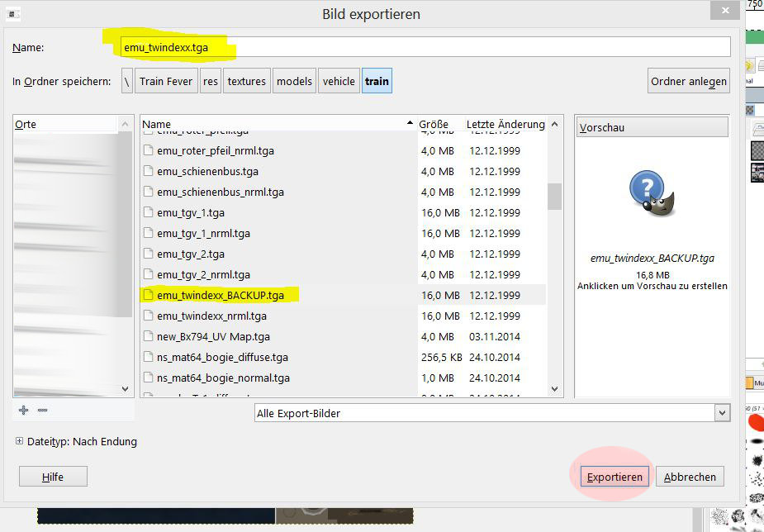Click the add bookmark plus icon
The image size is (764, 532).
click(23, 411)
